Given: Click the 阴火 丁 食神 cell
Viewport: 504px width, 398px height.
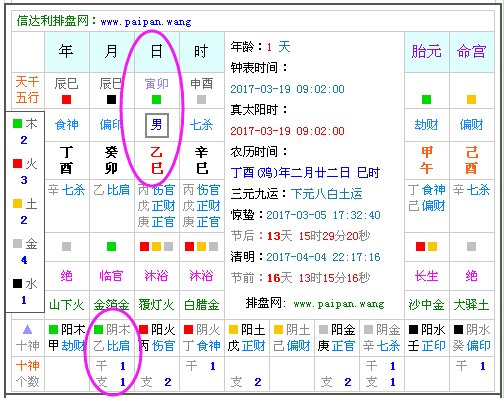Looking at the screenshot, I should [x=202, y=338].
